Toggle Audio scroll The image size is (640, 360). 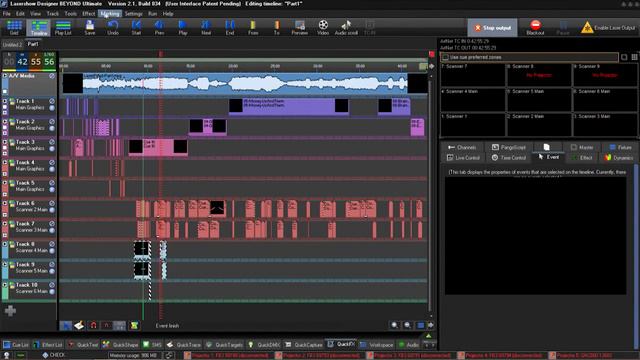pos(346,28)
